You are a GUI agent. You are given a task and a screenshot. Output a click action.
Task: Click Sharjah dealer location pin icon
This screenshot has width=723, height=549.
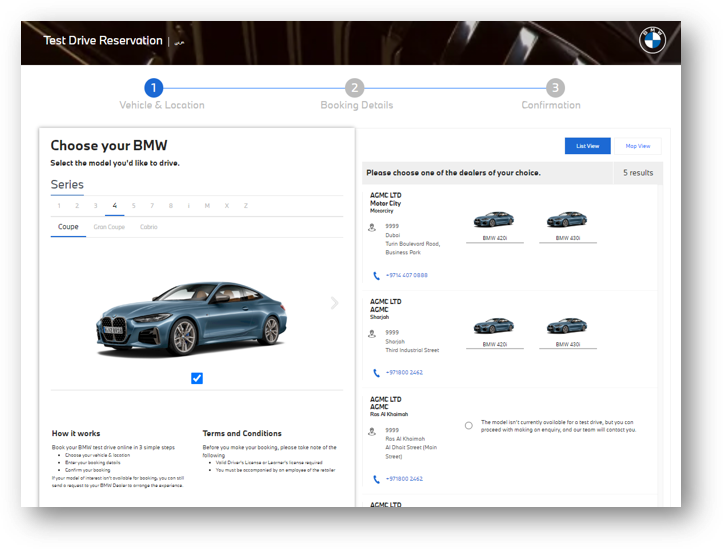pos(372,334)
